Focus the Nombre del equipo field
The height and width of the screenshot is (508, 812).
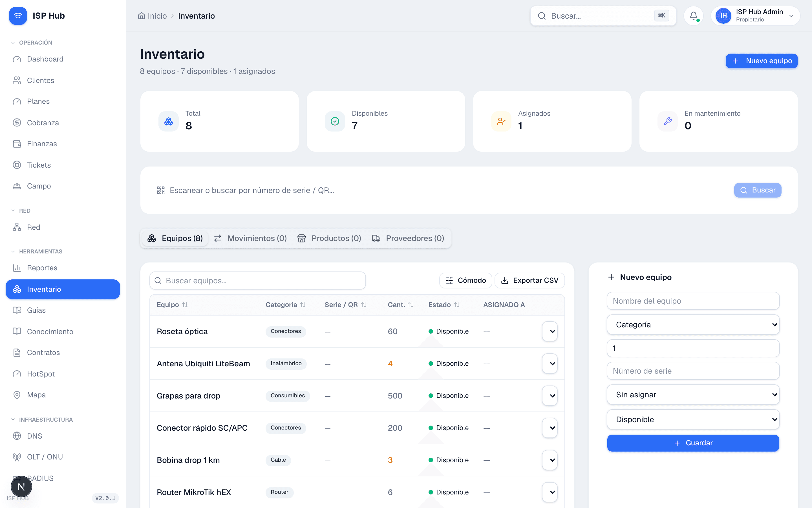(x=693, y=301)
